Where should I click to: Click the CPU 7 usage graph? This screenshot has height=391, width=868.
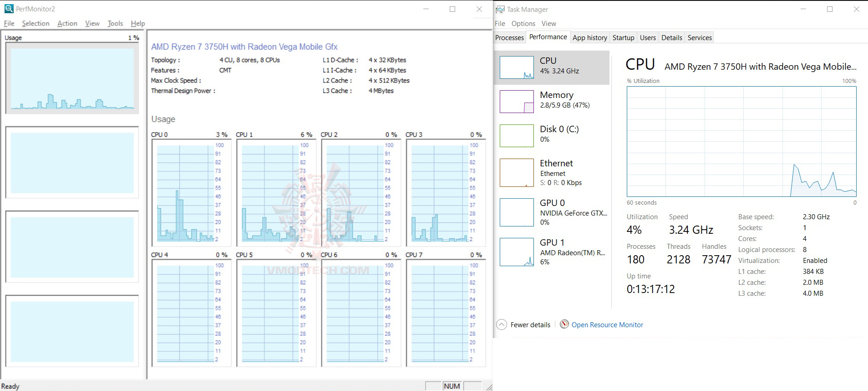[x=446, y=313]
